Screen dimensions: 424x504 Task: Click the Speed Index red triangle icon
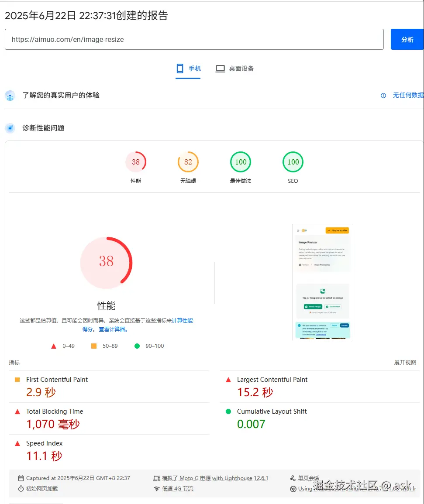[x=17, y=444]
